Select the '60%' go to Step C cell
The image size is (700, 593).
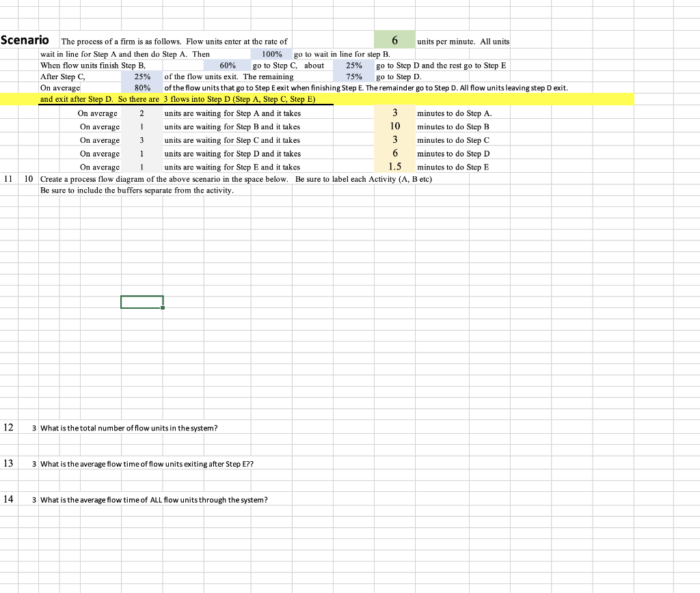coord(227,65)
